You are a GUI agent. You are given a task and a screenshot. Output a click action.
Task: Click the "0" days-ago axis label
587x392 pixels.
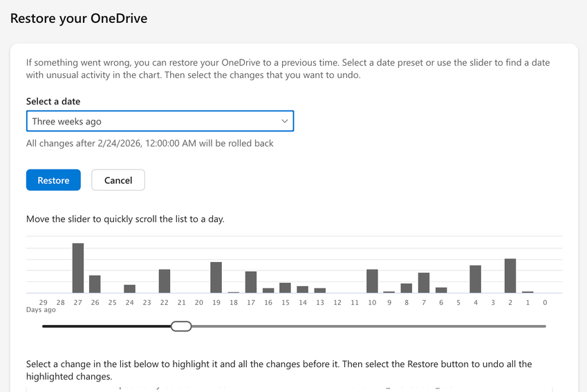click(x=545, y=302)
